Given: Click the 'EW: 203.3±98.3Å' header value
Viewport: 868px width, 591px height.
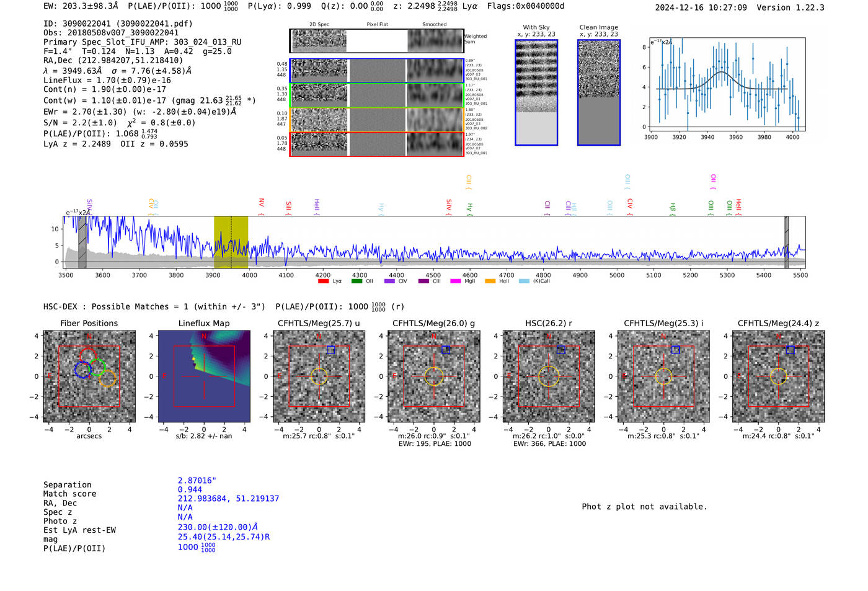Looking at the screenshot, I should 81,6.
